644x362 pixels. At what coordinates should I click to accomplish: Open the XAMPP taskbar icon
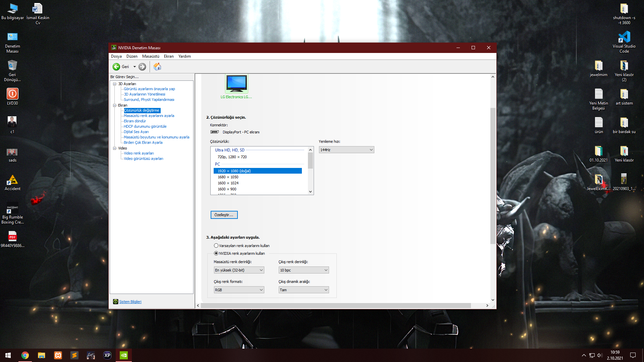pyautogui.click(x=58, y=355)
